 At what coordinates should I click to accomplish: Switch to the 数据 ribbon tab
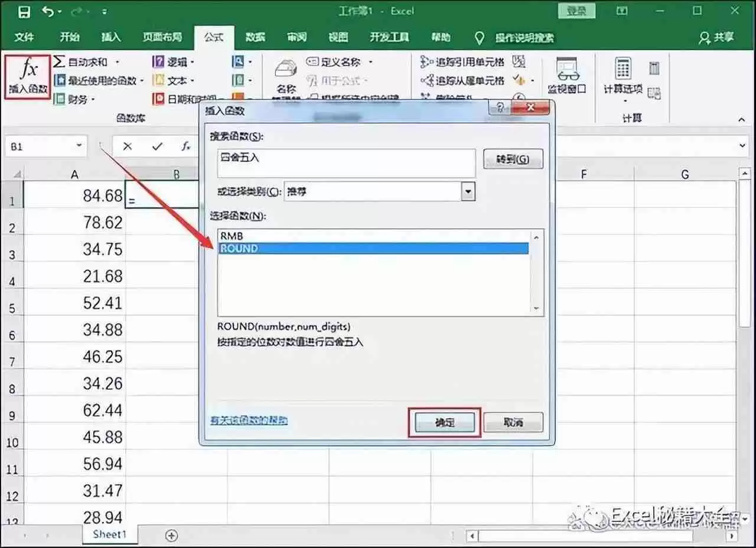(255, 37)
